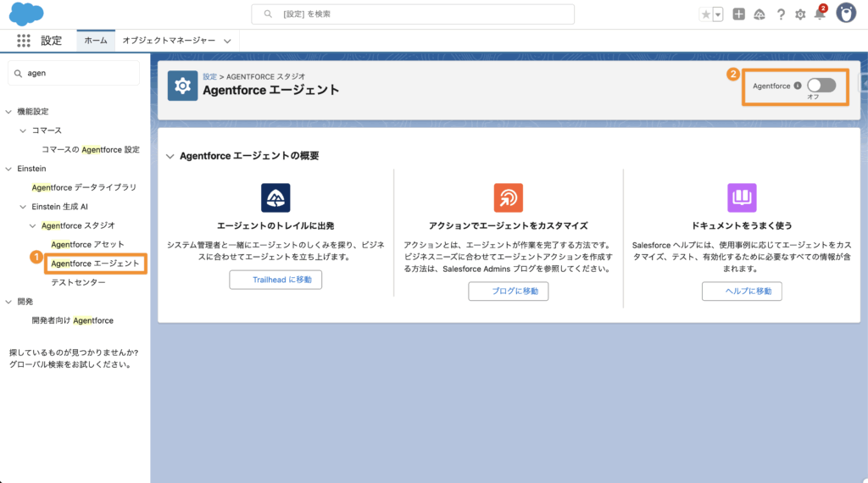The height and width of the screenshot is (483, 868).
Task: Open Agentforce データライブラリ
Action: (x=84, y=187)
